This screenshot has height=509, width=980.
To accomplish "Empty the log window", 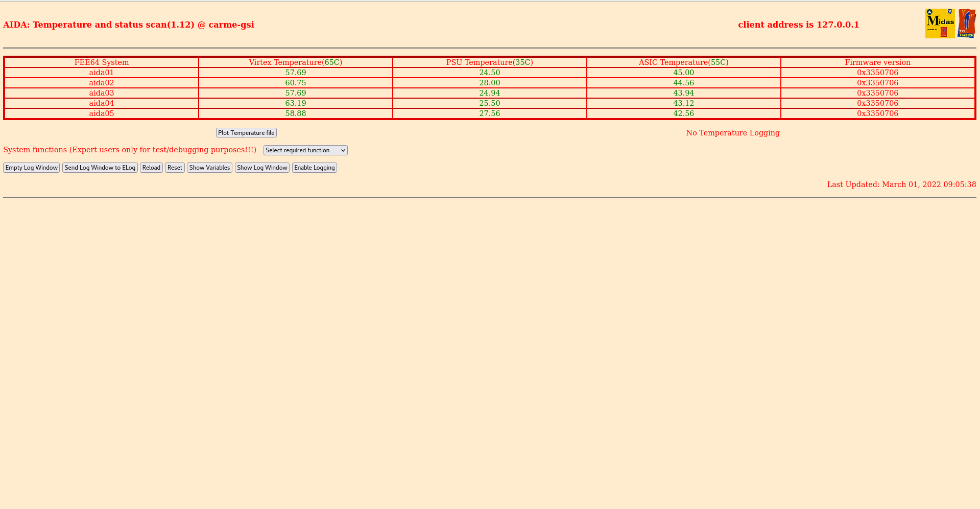I will click(x=31, y=167).
